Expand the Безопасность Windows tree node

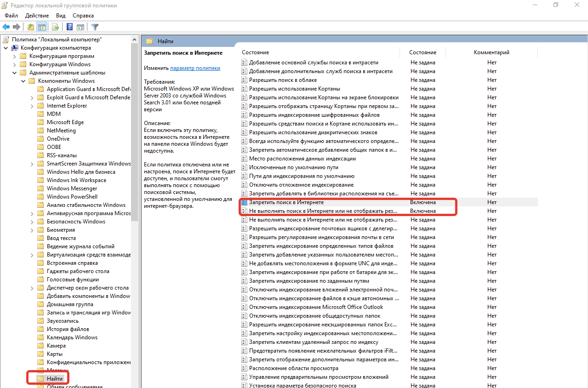tap(31, 222)
